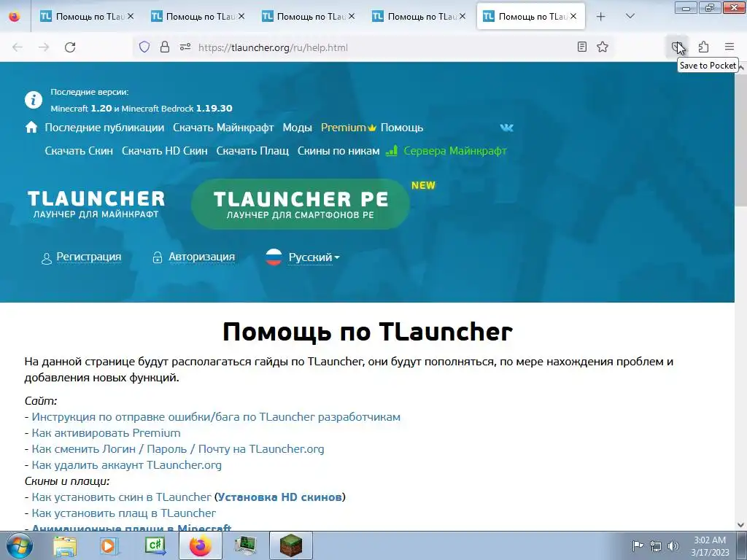This screenshot has height=560, width=747.
Task: Open Как установить скин в TLauncher link
Action: pos(121,497)
